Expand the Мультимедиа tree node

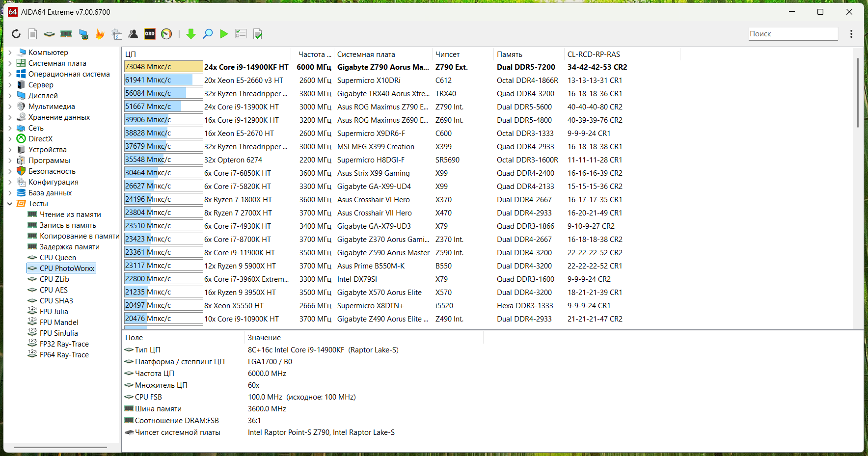10,107
